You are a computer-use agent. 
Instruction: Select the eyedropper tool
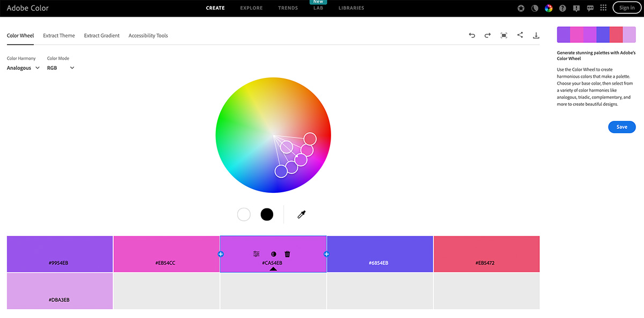(302, 215)
